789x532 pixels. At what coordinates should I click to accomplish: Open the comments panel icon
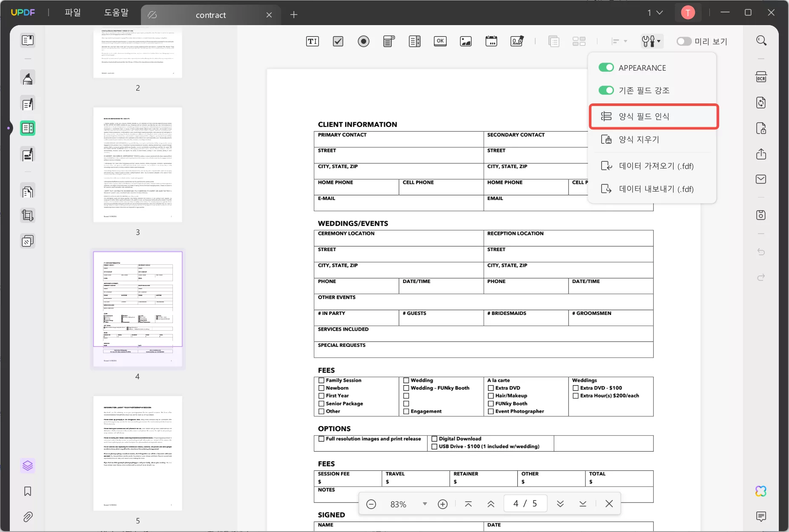tap(761, 517)
